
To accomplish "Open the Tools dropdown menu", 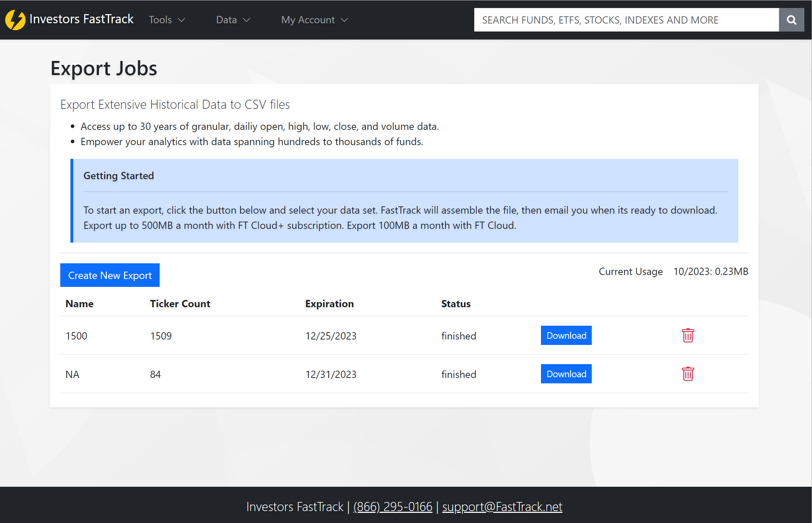I will pyautogui.click(x=167, y=20).
